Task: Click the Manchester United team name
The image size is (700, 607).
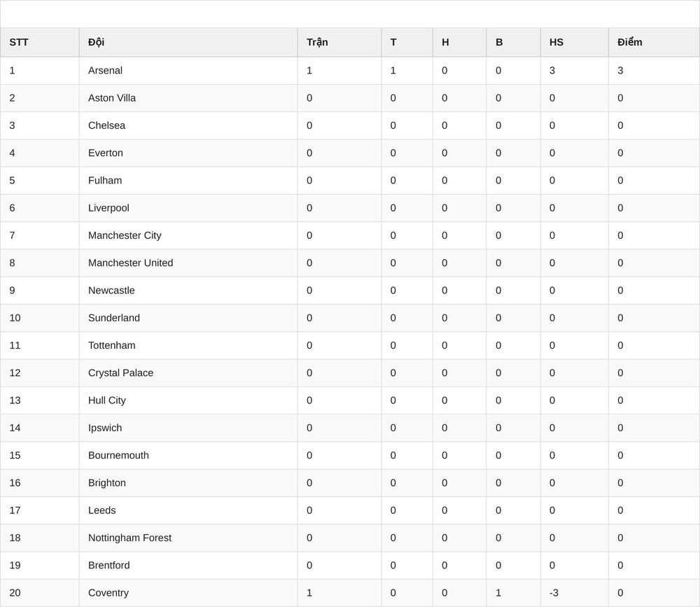Action: pos(131,263)
